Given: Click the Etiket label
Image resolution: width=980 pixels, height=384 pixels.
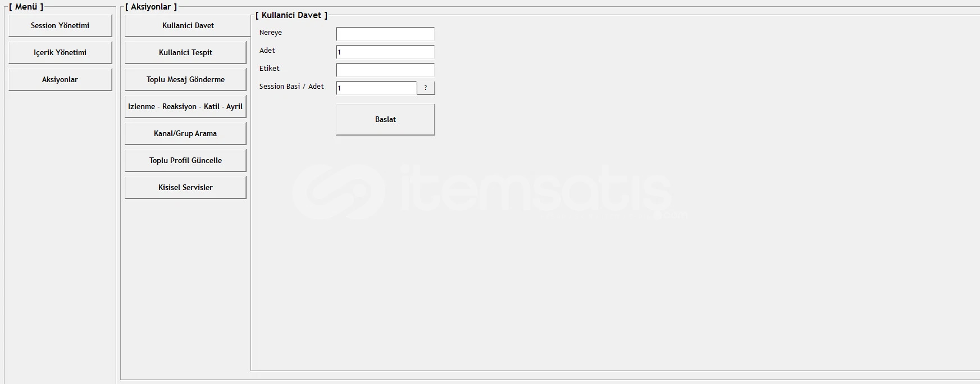Looking at the screenshot, I should 270,69.
